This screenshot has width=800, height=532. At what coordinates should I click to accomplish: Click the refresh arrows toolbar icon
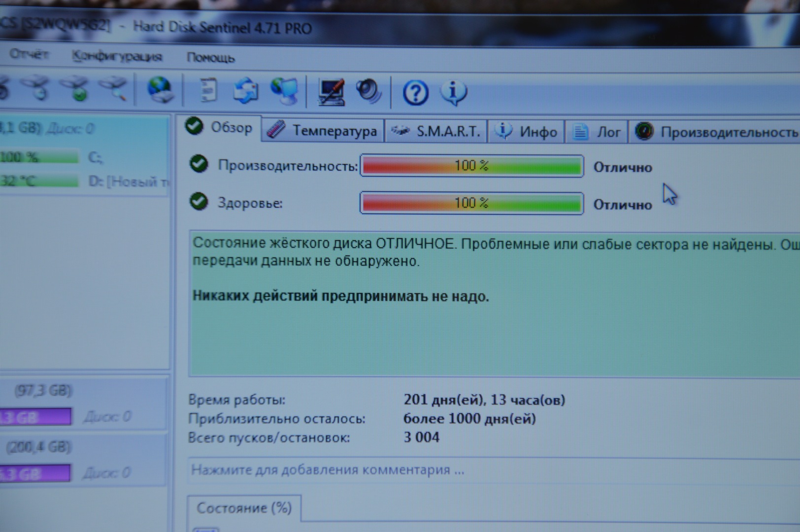tap(246, 91)
